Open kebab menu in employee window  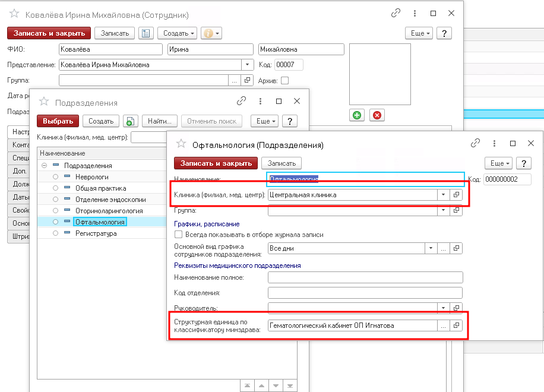pyautogui.click(x=415, y=13)
